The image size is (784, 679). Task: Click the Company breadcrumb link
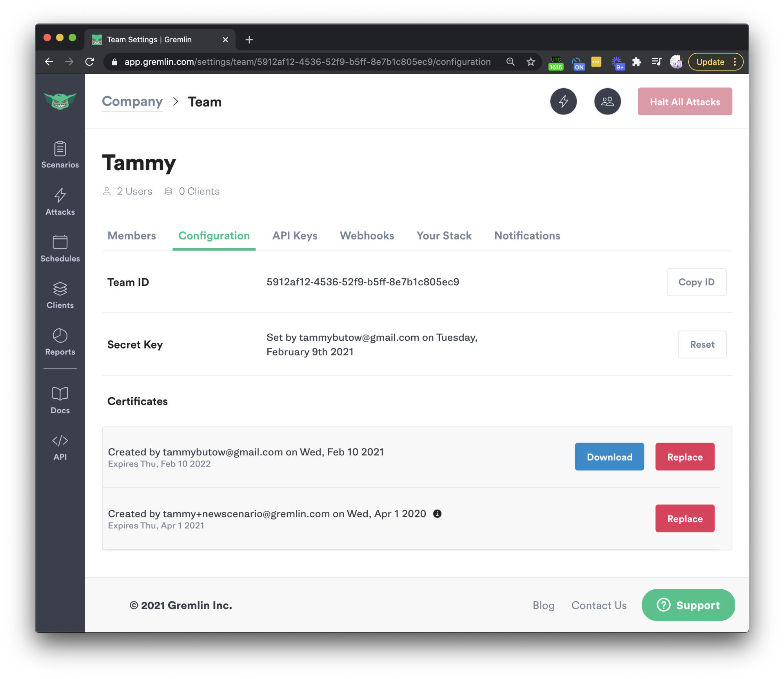132,102
